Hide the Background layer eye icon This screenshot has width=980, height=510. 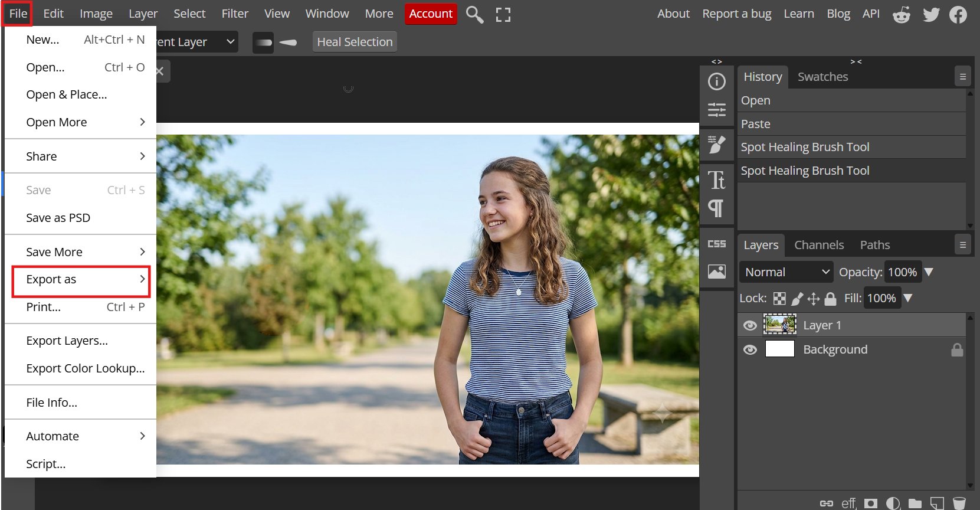pos(750,349)
